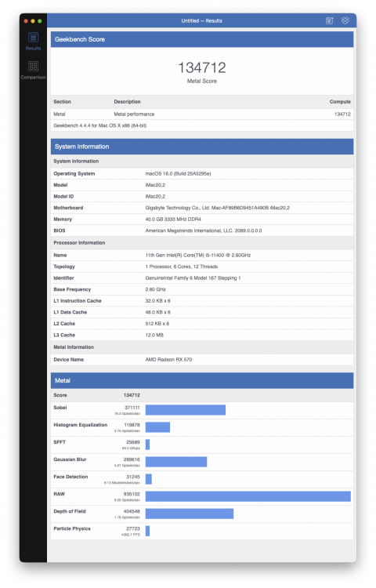Click the Histogram Equalization score bar
Screen dimensions: 376x588
coord(157,427)
